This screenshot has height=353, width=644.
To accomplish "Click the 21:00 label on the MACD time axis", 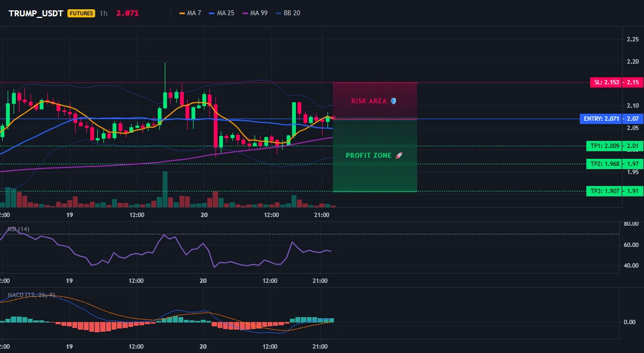I will (x=320, y=346).
